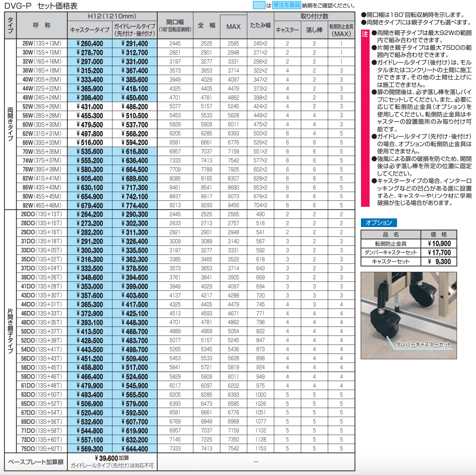Select the オプション blue heading
The height and width of the screenshot is (475, 476).
click(379, 223)
